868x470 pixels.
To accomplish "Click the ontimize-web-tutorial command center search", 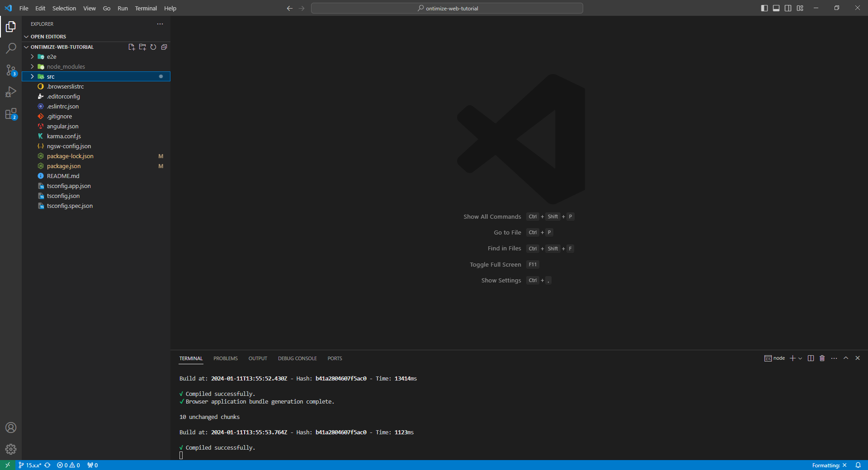I will click(x=447, y=8).
